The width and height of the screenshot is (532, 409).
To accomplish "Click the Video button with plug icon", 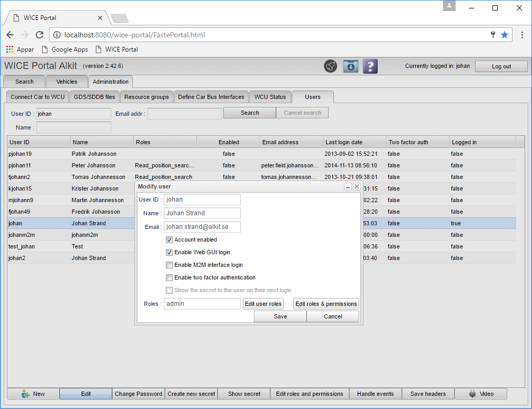I will [x=481, y=394].
